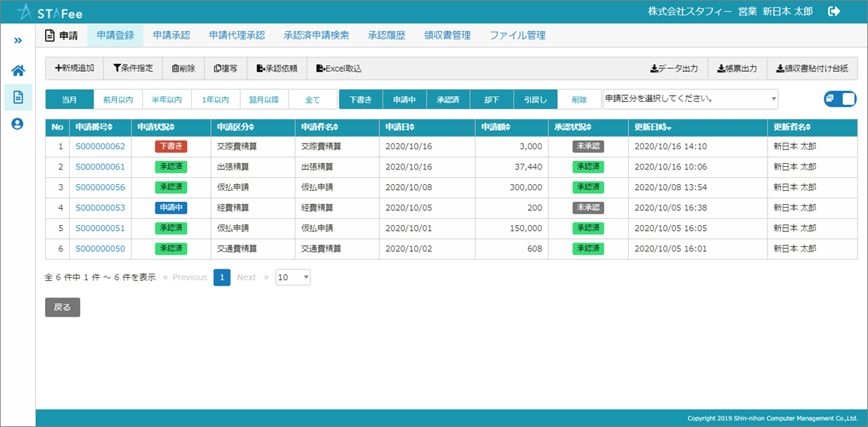
Task: Go to home via sidebar house icon
Action: pyautogui.click(x=18, y=70)
